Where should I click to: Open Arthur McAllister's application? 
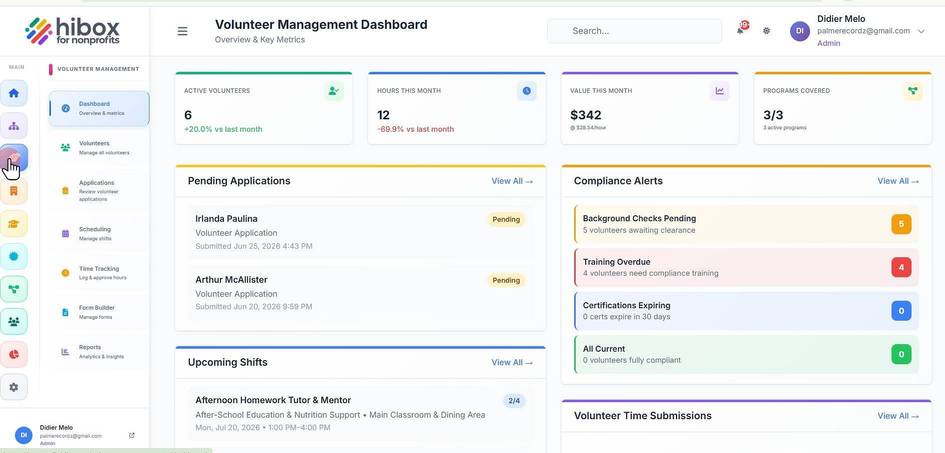tap(360, 293)
